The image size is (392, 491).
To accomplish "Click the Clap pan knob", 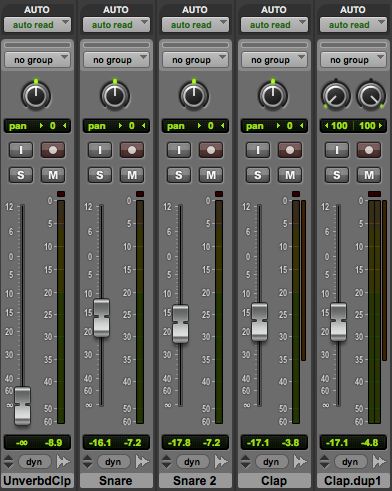I will [x=273, y=96].
